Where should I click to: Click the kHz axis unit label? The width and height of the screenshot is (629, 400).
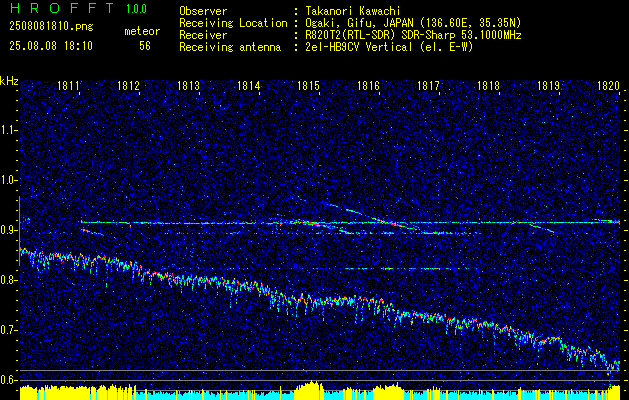(x=9, y=81)
